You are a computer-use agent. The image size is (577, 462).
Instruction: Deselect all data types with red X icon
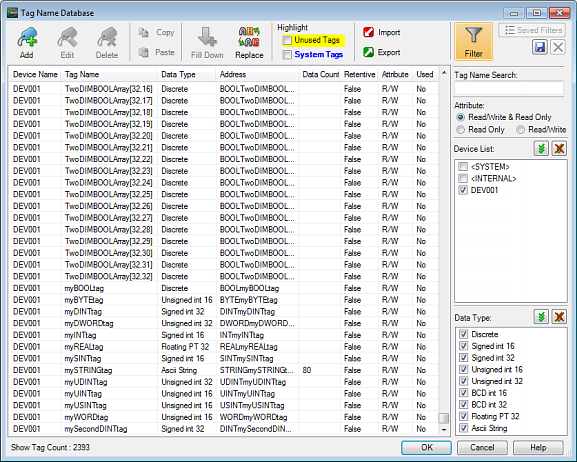click(559, 317)
